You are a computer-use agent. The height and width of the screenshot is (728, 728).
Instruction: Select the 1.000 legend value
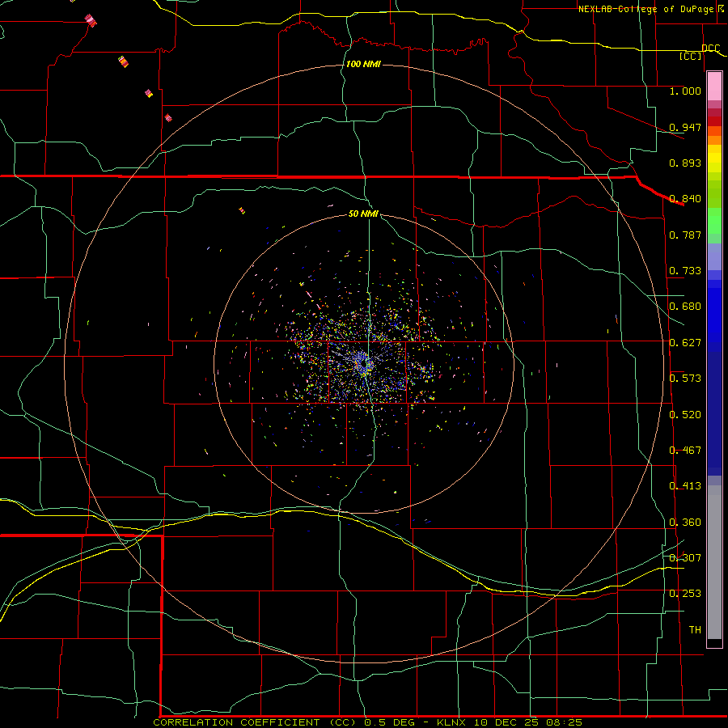pos(685,91)
